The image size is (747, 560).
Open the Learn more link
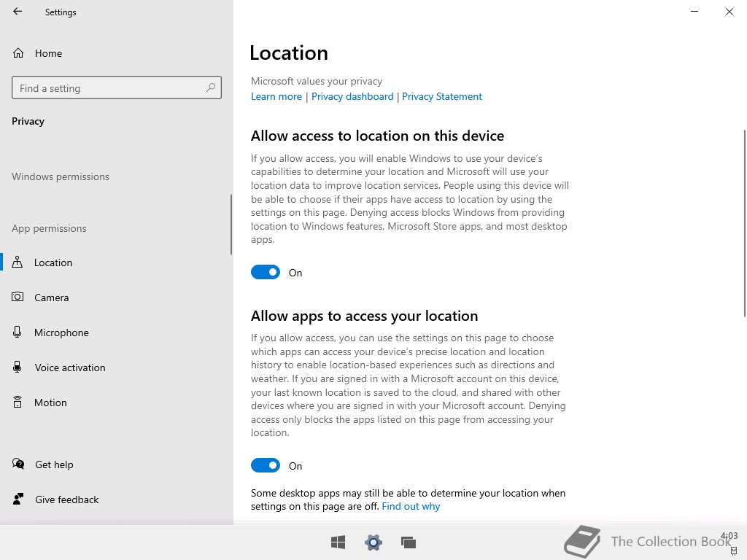point(276,96)
